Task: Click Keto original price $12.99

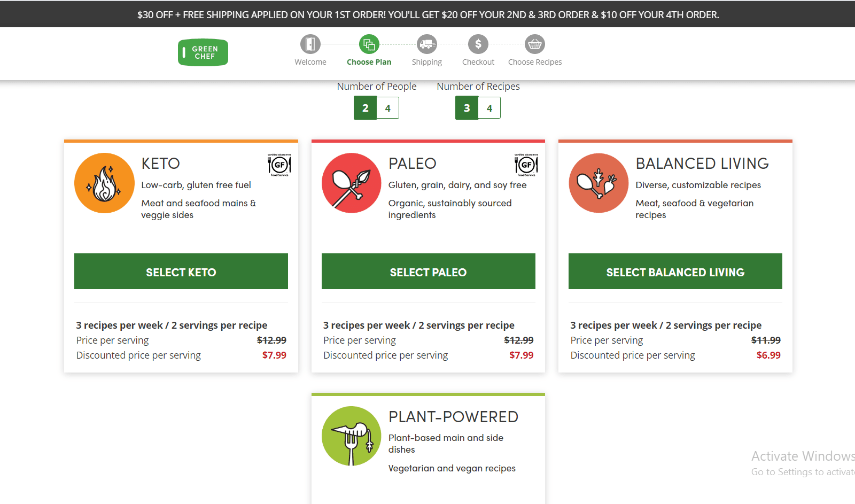Action: (271, 340)
